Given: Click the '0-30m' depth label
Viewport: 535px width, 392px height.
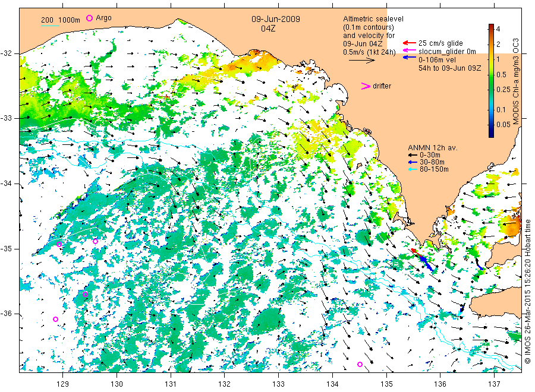Looking at the screenshot, I should click(x=430, y=155).
